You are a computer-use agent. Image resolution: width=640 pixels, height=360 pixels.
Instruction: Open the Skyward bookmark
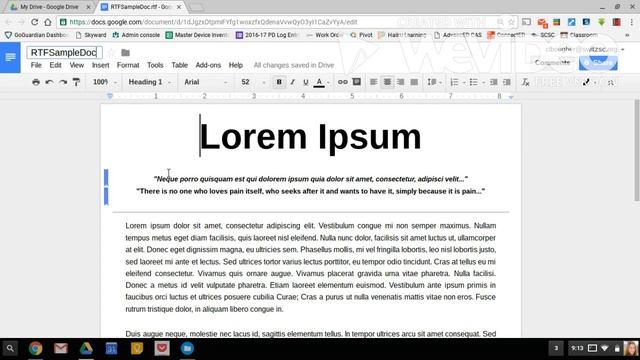click(x=91, y=35)
